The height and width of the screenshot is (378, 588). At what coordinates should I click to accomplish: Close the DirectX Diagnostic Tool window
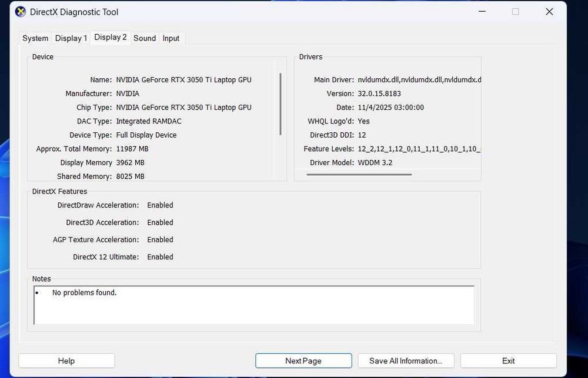click(549, 12)
